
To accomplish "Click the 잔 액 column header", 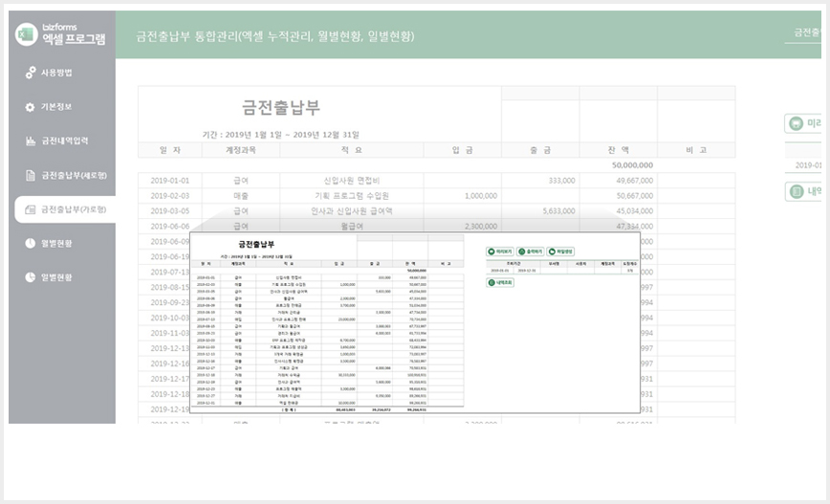I will (x=619, y=150).
